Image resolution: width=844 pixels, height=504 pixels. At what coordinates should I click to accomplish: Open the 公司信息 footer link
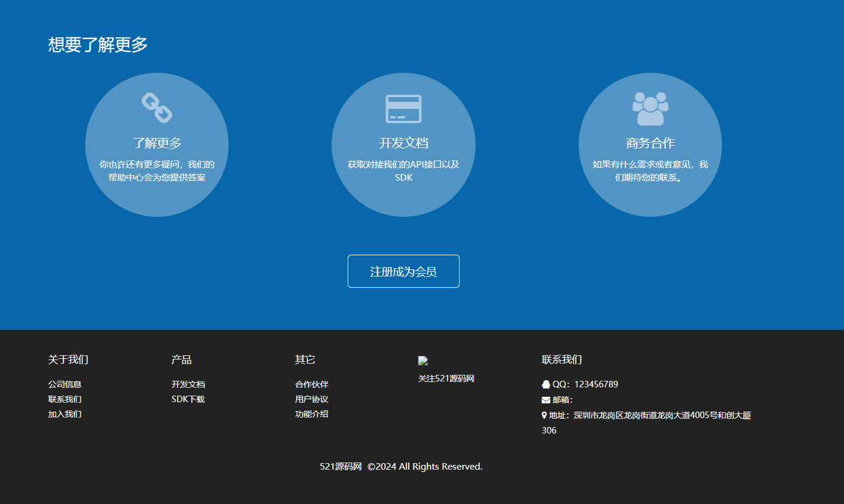65,384
